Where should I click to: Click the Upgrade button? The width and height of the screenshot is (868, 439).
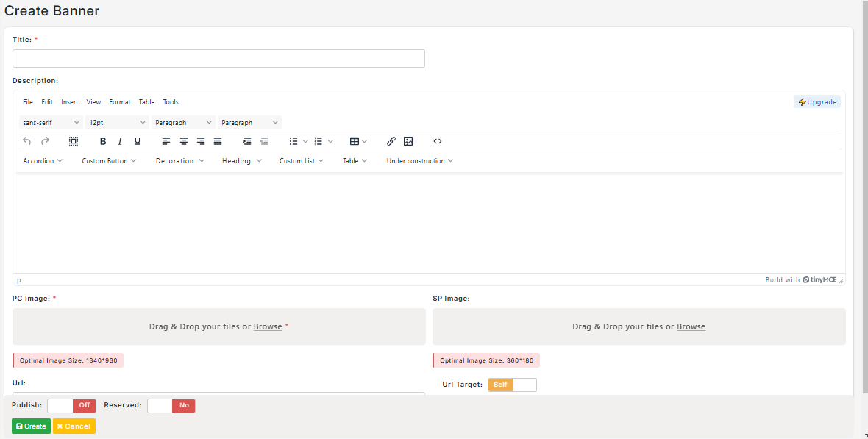[x=817, y=102]
